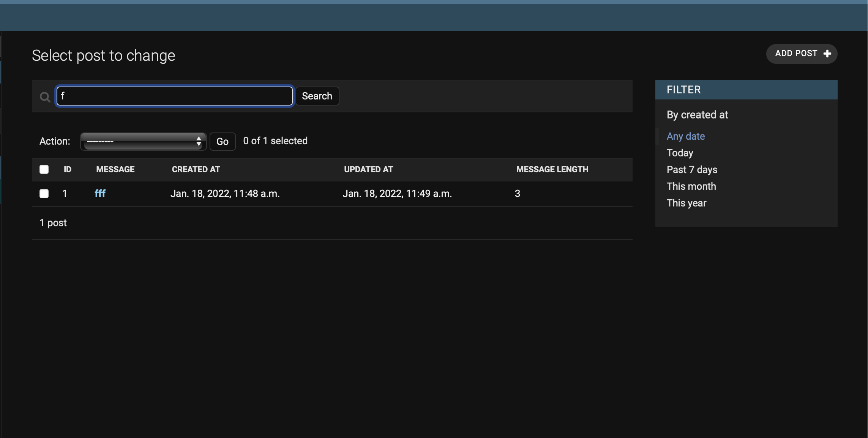Filter by Past 7 days
868x438 pixels.
(692, 170)
